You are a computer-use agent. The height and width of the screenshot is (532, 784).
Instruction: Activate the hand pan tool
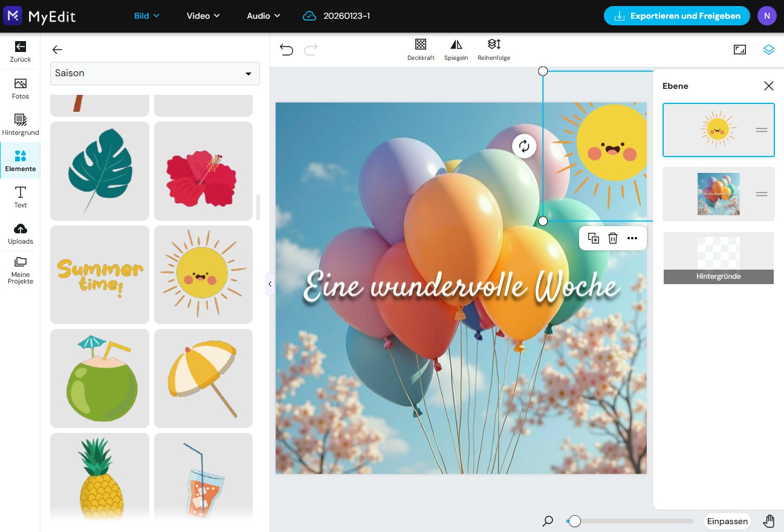(769, 521)
